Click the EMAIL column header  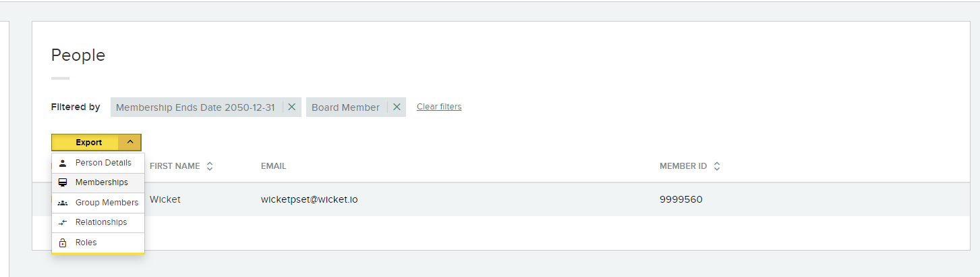coord(273,166)
